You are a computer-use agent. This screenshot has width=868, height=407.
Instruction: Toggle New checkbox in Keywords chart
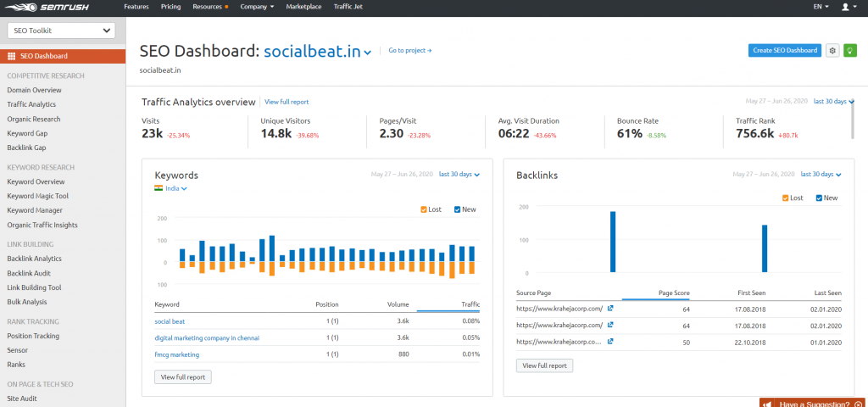pyautogui.click(x=457, y=209)
